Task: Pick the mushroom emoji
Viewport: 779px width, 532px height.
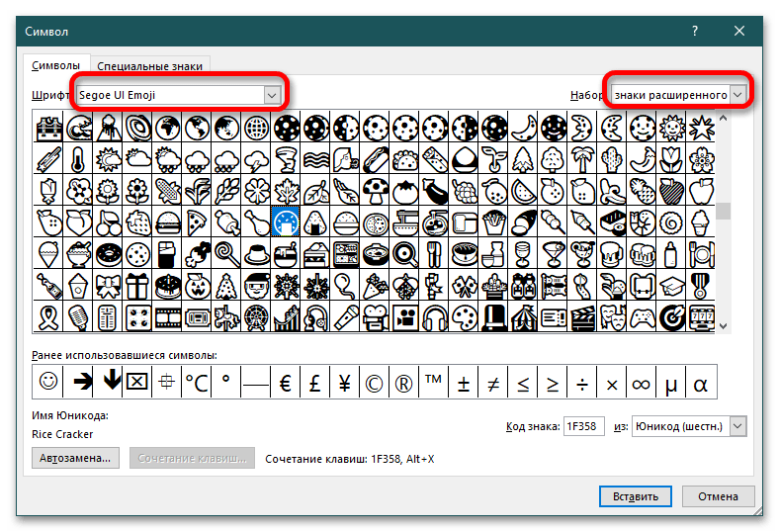Action: 375,191
